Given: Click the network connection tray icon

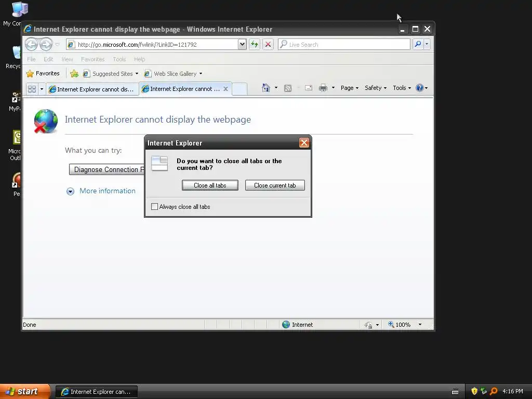Looking at the screenshot, I should 484,391.
